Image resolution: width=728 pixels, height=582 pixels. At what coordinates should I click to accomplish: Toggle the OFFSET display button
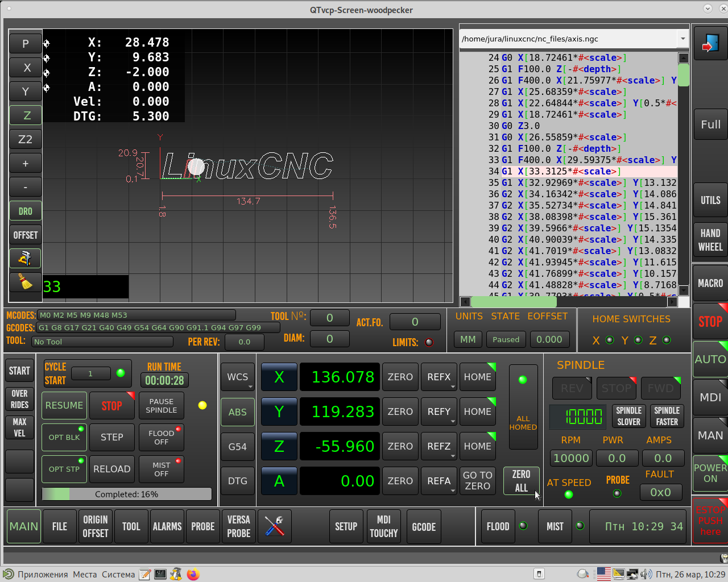tap(25, 235)
